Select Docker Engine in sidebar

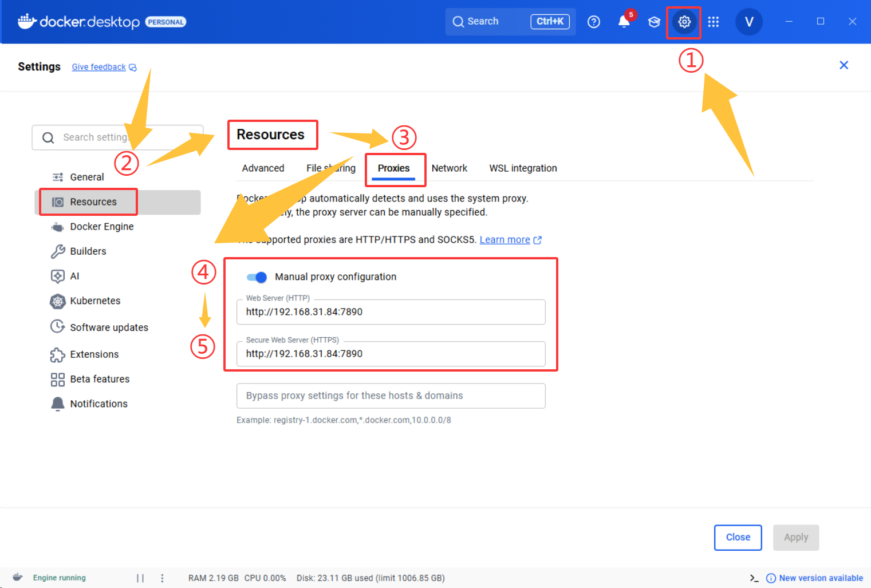(x=101, y=227)
